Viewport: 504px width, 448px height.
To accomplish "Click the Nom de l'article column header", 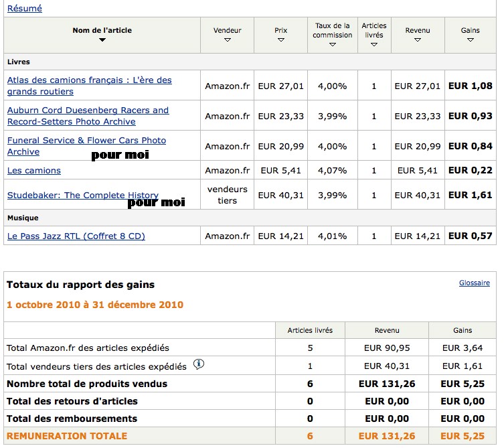I will [x=102, y=30].
